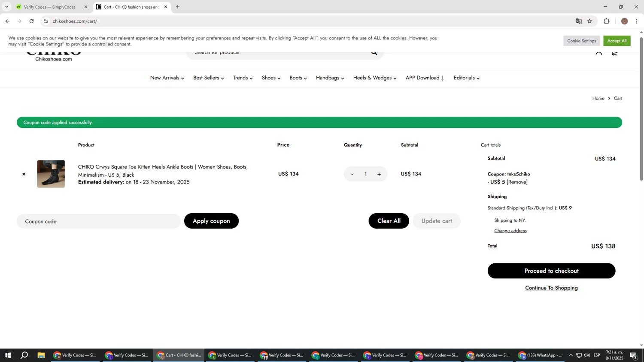Viewport: 644px width, 362px height.
Task: Open the volume control in system tray
Action: coord(587,355)
